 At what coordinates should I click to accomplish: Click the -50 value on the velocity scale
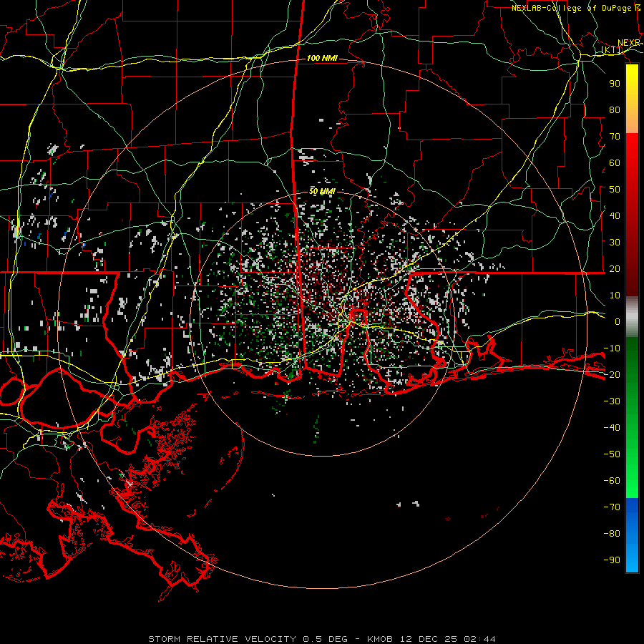click(612, 454)
